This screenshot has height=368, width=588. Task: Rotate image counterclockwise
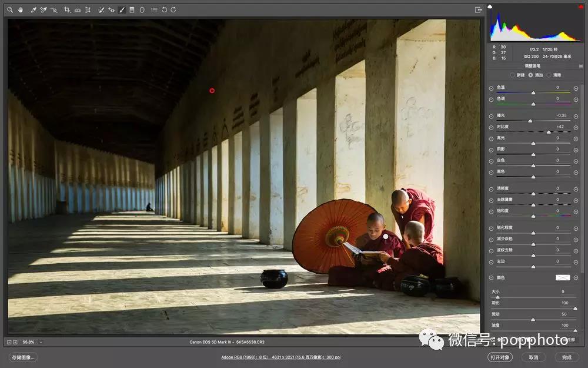coord(164,9)
